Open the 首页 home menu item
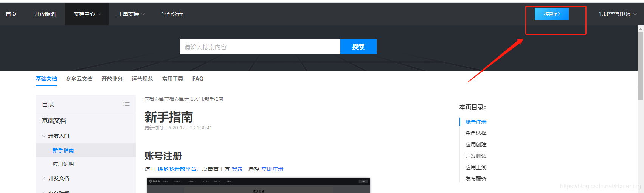 [11, 14]
